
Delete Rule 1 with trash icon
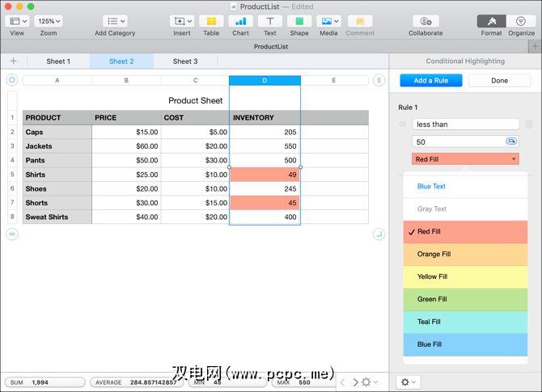529,124
